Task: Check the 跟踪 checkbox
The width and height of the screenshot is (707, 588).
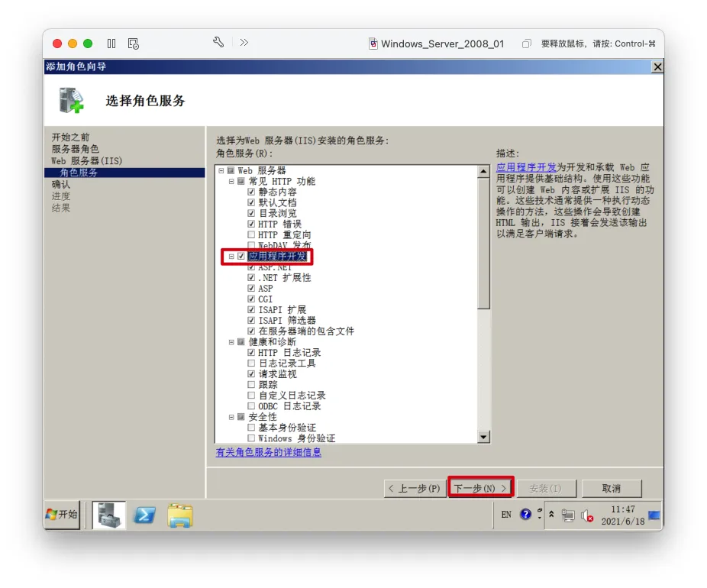Action: (x=251, y=385)
